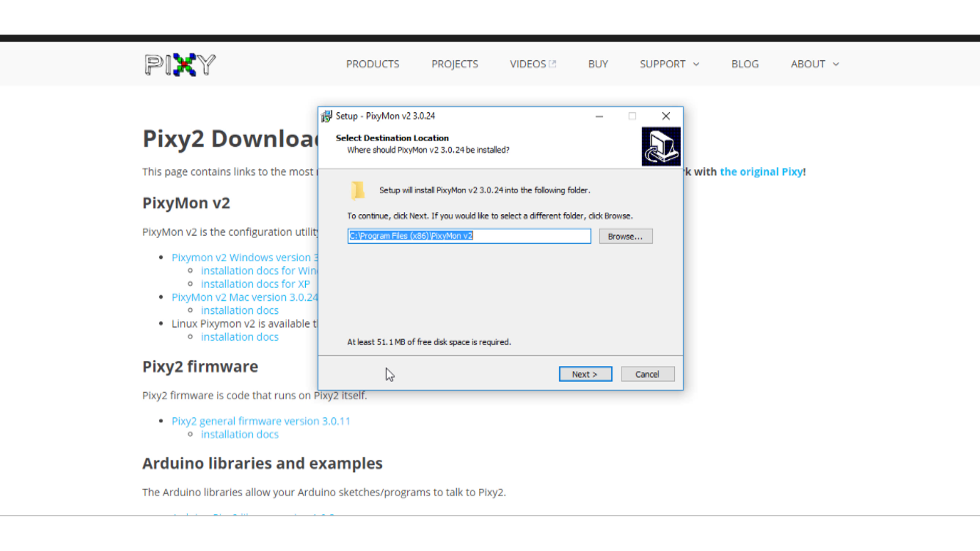Screen dimensions: 980x551
Task: Open Pixy2 general firmware version 3.0.11 link
Action: [261, 421]
